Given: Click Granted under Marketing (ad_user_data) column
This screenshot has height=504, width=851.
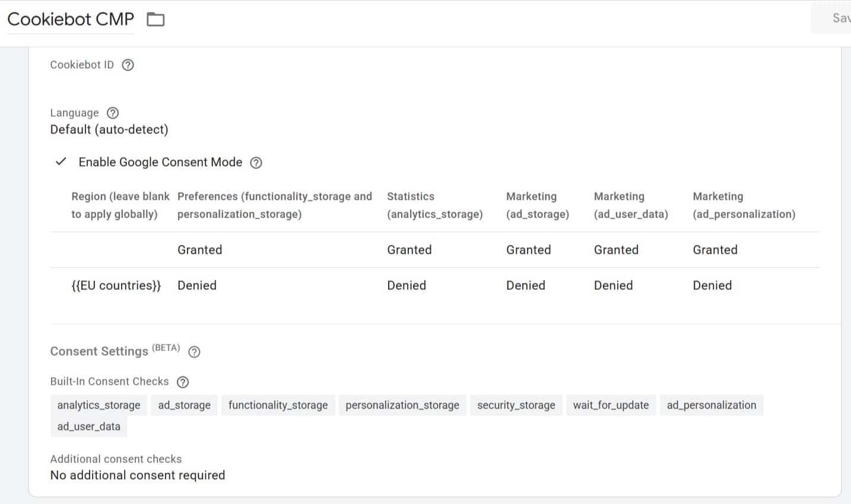Looking at the screenshot, I should click(617, 250).
